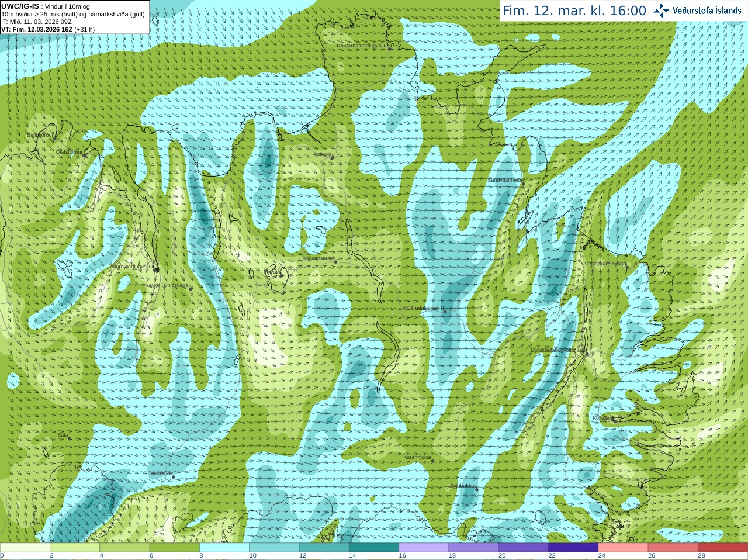This screenshot has height=560, width=748.
Task: Click the Akureyrarflugvöllur station label
Action: [x=132, y=266]
